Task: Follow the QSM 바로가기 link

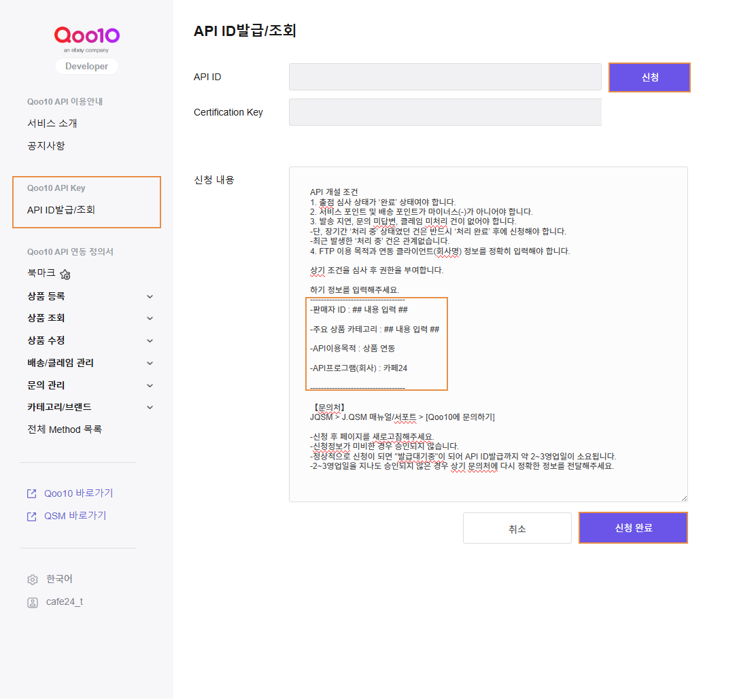Action: 75,516
